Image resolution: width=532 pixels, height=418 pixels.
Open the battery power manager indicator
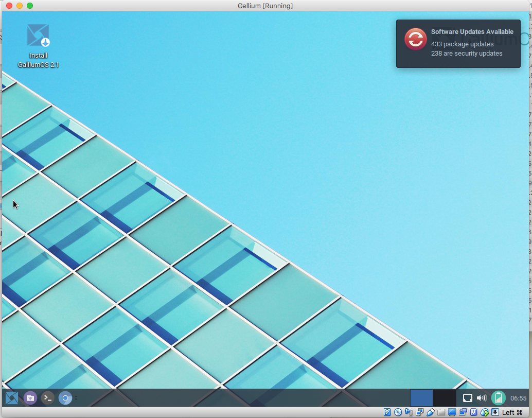[499, 398]
